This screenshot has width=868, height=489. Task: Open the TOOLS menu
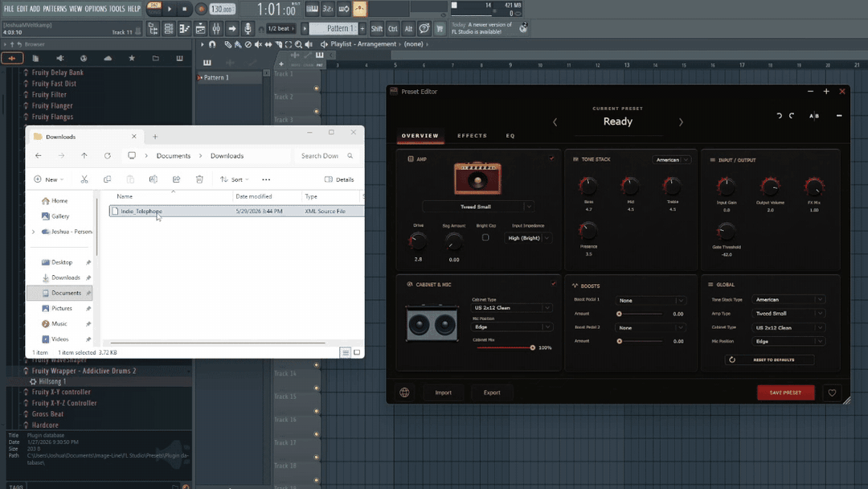coord(117,9)
